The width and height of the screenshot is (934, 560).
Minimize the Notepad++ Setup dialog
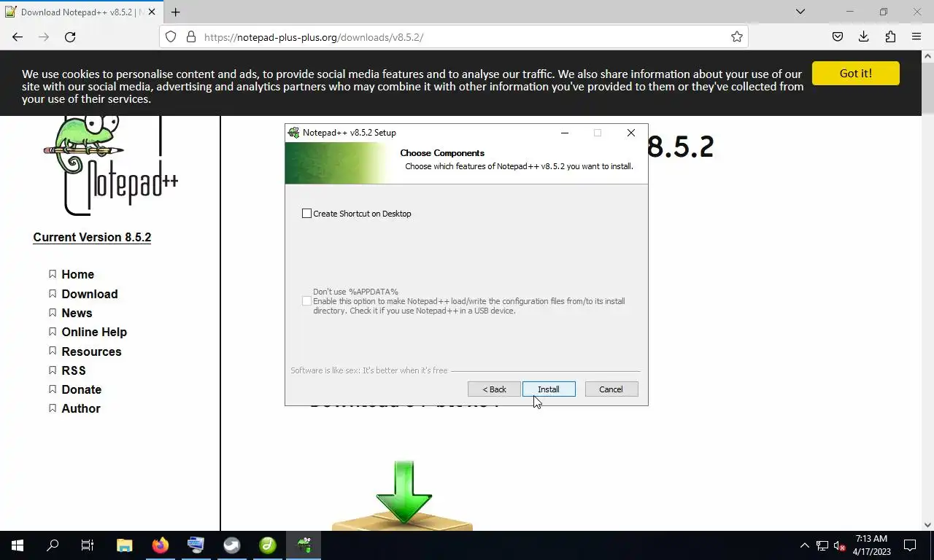566,133
